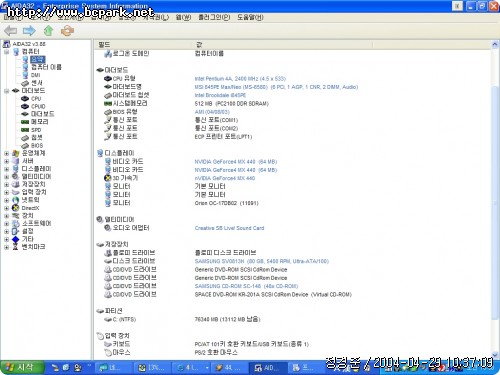Select the 컴퓨터 이름 tree item
Image resolution: width=500 pixels, height=375 pixels.
[46, 67]
